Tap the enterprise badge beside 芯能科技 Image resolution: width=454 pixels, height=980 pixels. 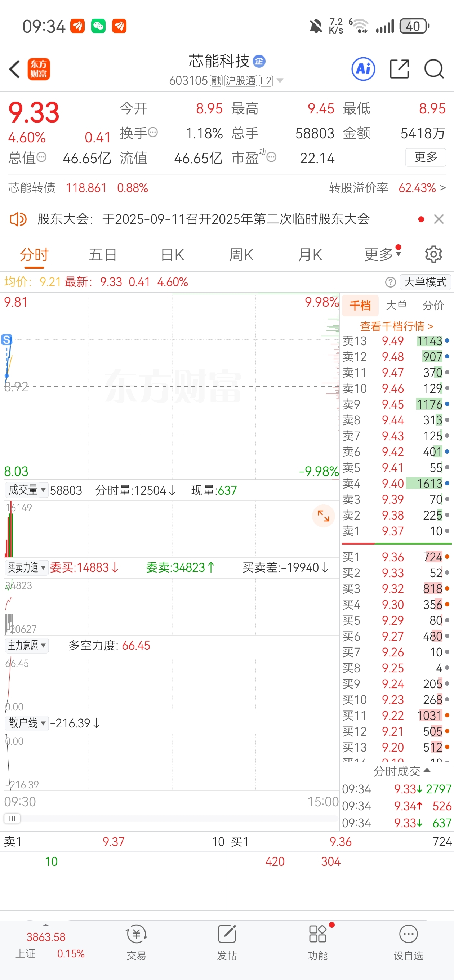click(x=259, y=61)
